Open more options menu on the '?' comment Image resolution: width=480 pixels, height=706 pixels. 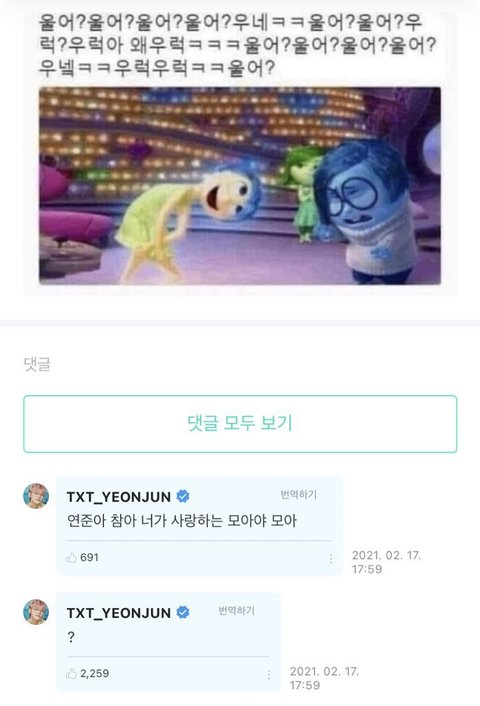point(269,674)
